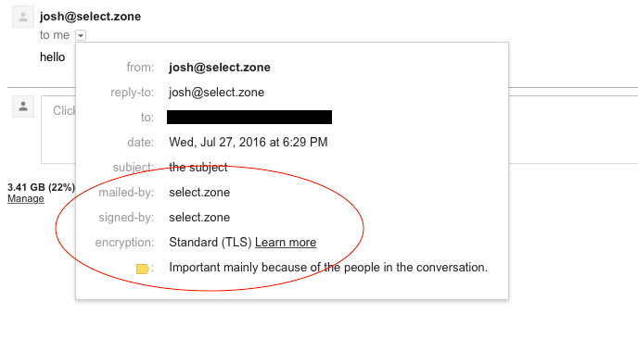Click inside the reply text box
The height and width of the screenshot is (364, 638).
(58, 130)
